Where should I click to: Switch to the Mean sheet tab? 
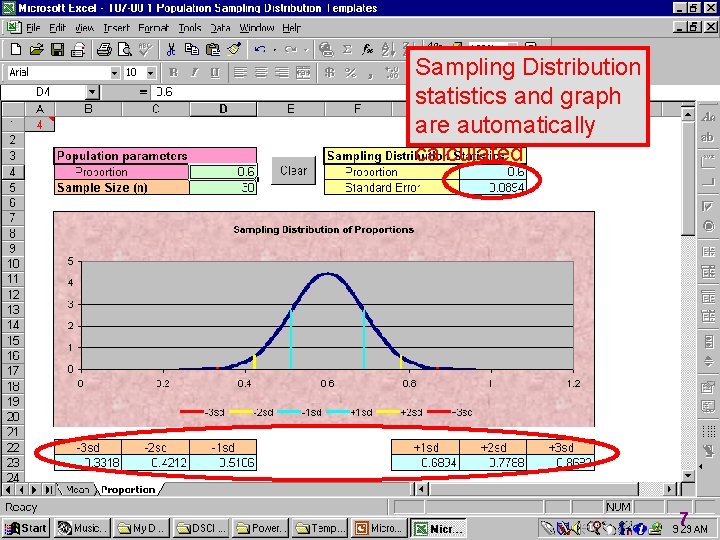(x=77, y=489)
